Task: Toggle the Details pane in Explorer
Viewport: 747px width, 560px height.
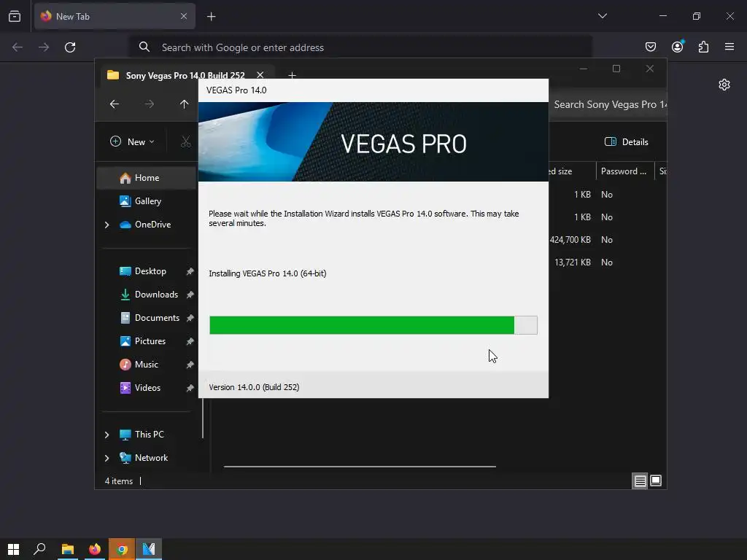Action: click(626, 142)
